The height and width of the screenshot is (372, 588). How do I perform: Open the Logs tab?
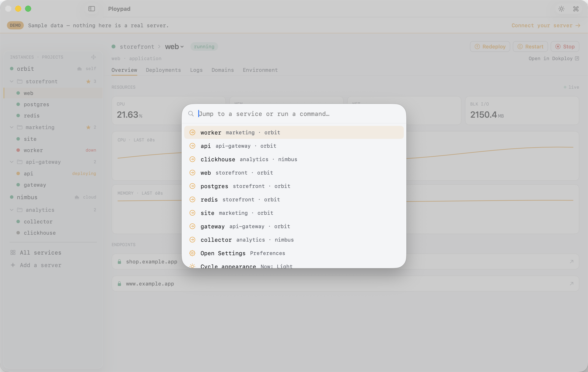pyautogui.click(x=196, y=70)
